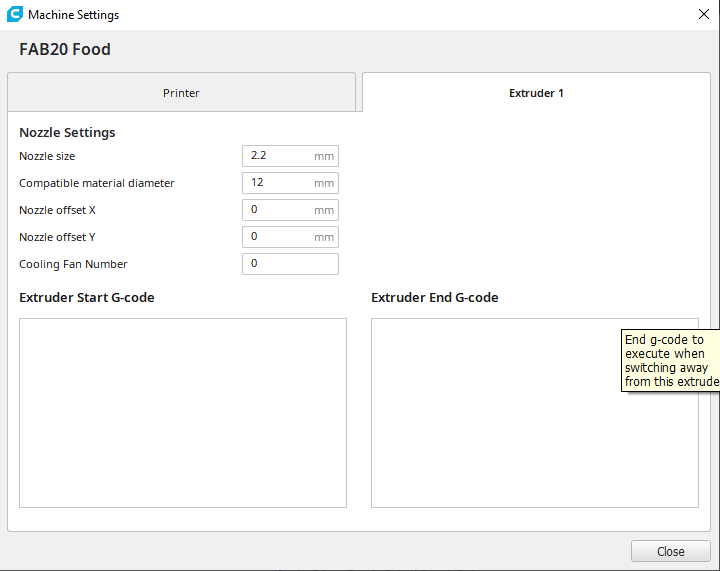Screen dimensions: 720x571
Task: Click the Nozzle Settings heading
Action: click(67, 132)
